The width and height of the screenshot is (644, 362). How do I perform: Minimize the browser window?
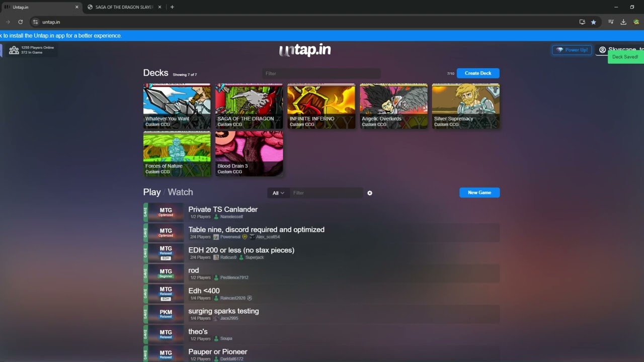(x=616, y=7)
